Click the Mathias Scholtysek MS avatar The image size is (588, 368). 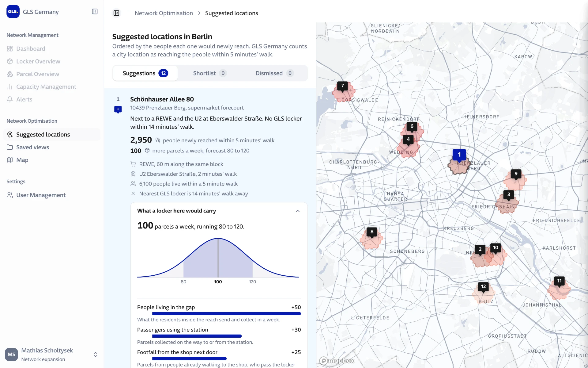(12, 355)
